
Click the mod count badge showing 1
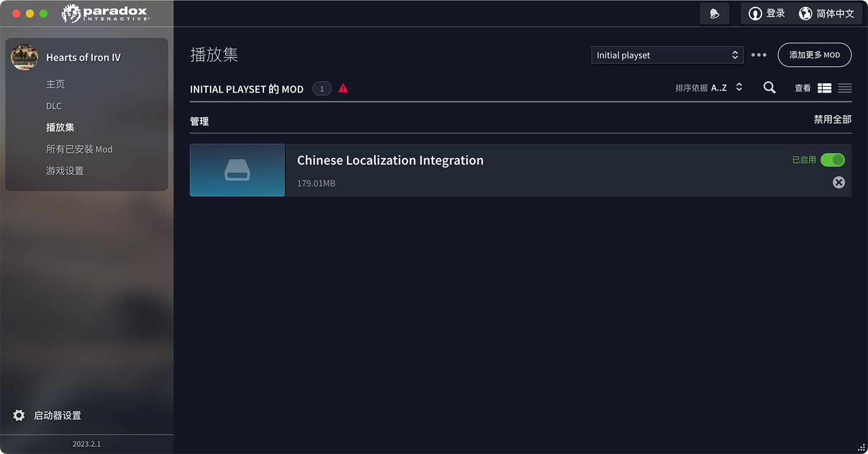[x=322, y=88]
